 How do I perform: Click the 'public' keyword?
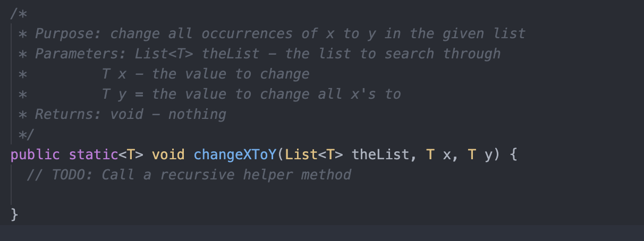point(35,154)
